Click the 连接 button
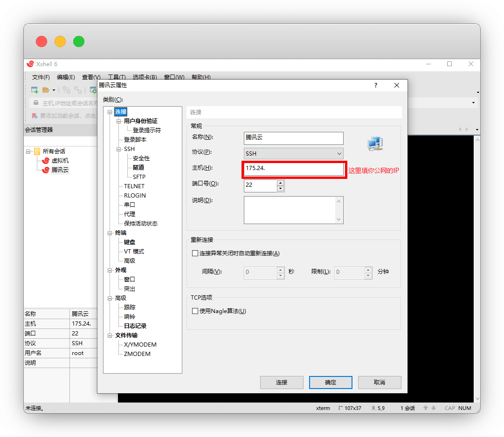The height and width of the screenshot is (437, 504). pyautogui.click(x=282, y=382)
